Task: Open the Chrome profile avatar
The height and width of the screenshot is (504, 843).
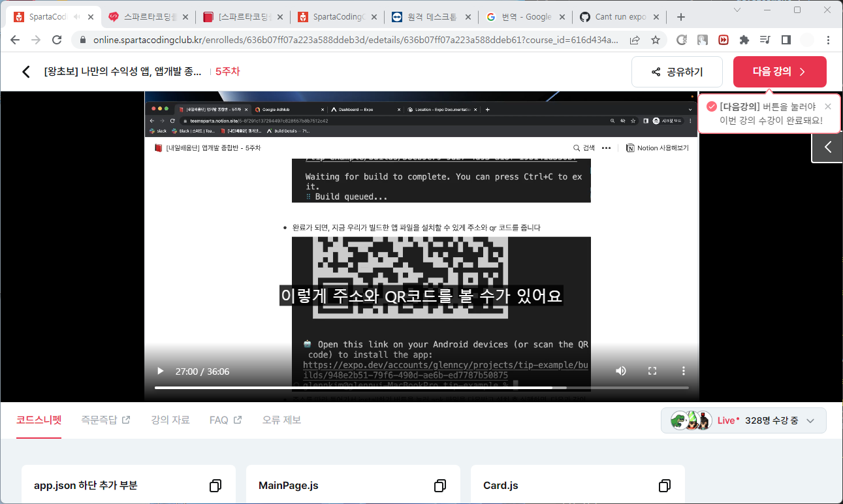Action: click(x=807, y=40)
